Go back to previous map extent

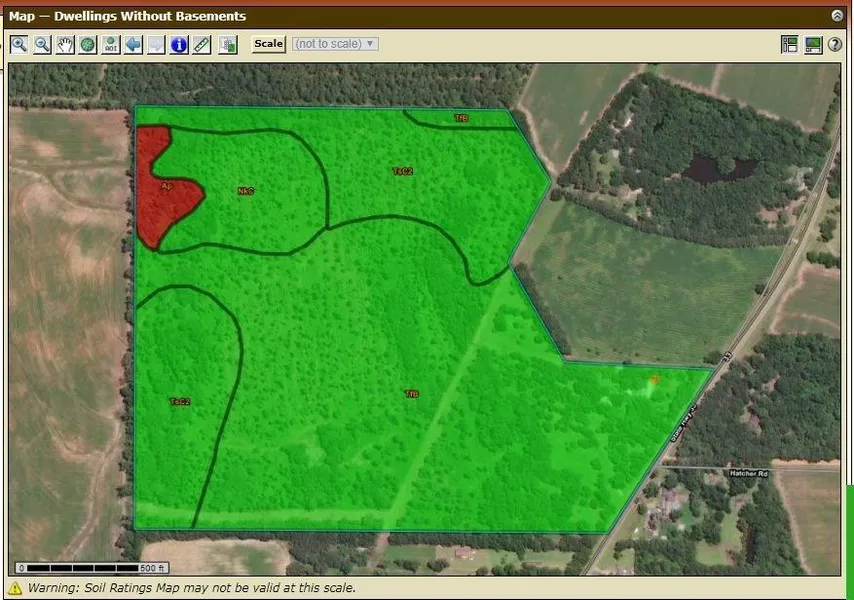[133, 45]
